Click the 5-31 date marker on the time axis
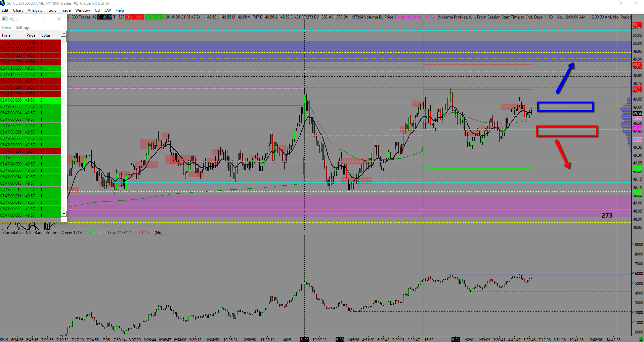 pos(456,340)
